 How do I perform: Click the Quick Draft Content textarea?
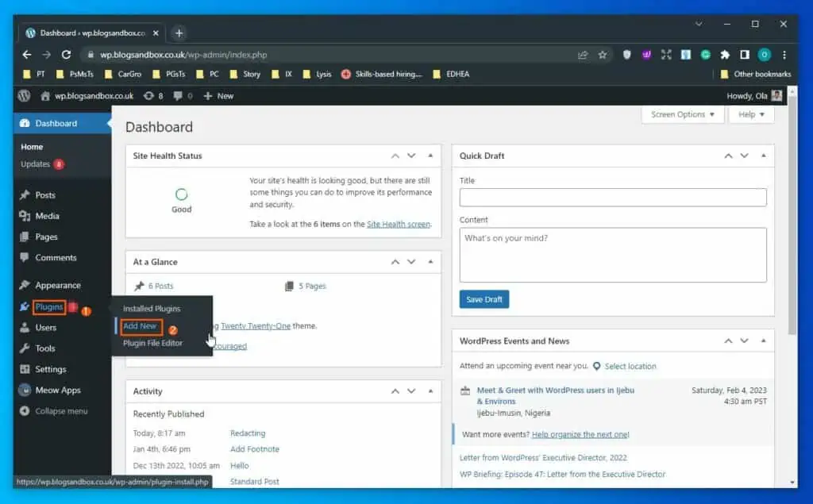coord(613,255)
